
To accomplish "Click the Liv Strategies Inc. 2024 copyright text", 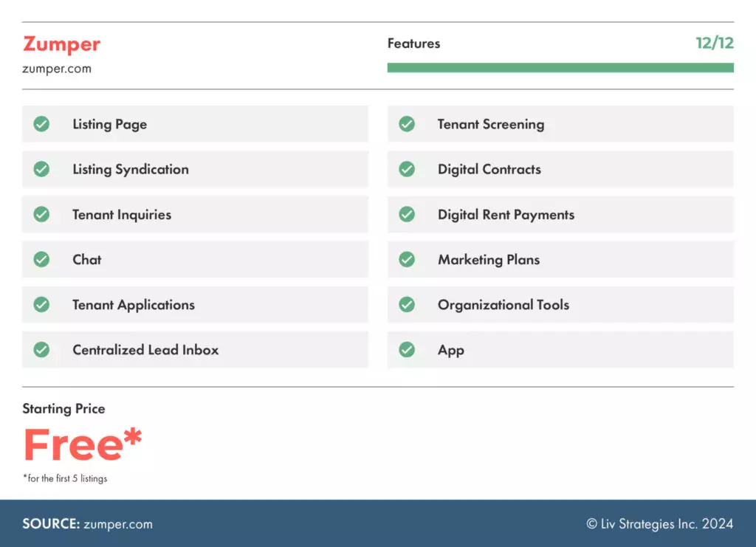I will point(660,524).
